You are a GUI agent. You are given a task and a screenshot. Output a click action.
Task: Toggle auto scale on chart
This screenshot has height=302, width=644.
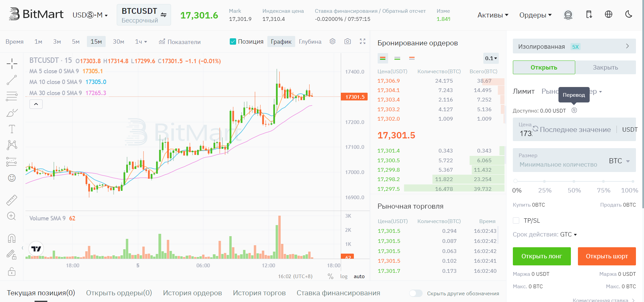click(359, 276)
